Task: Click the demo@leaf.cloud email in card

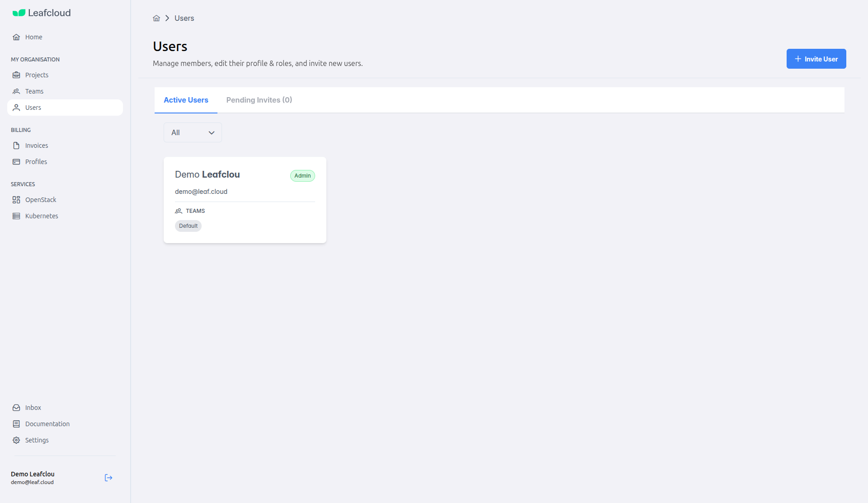Action: (201, 192)
